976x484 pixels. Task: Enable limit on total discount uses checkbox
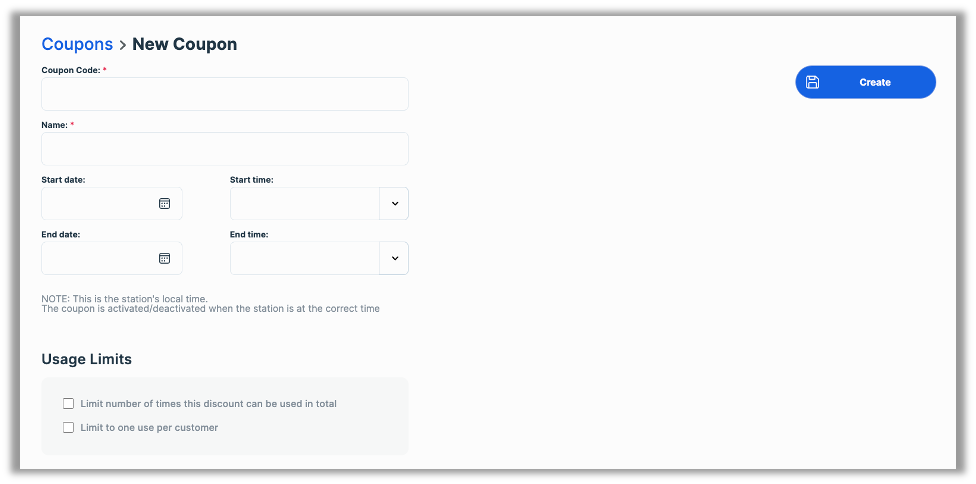click(x=69, y=404)
